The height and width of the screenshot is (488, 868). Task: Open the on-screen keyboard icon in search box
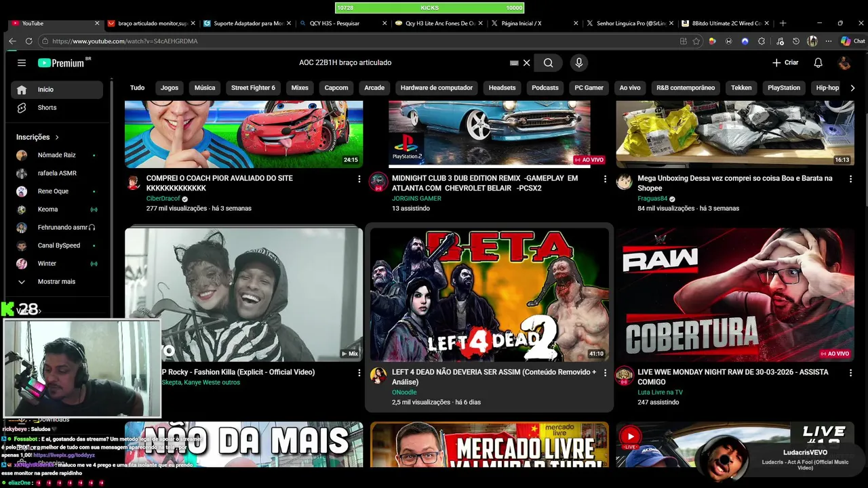[514, 62]
